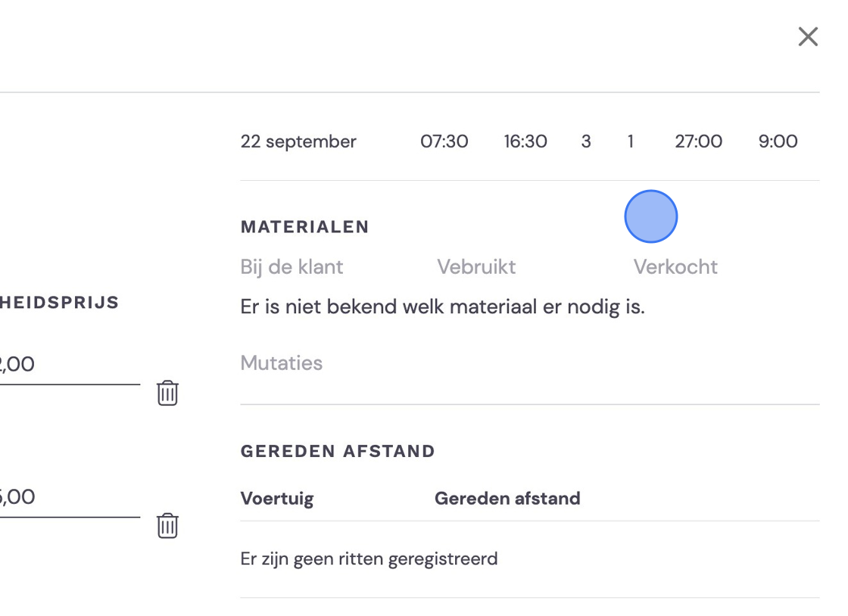Click the 9:00 duration value
Viewport: 848px width, 616px height.
coord(778,142)
